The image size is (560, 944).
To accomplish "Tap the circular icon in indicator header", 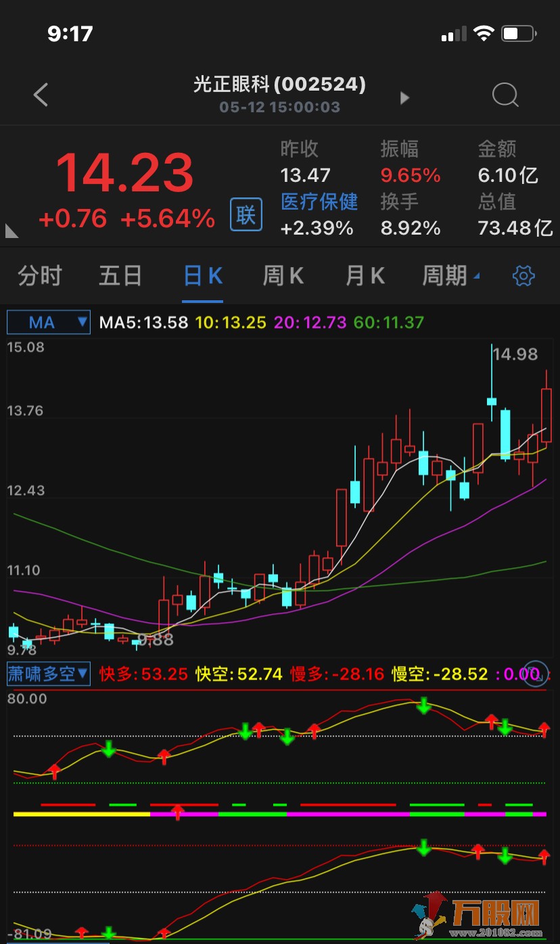I will click(x=536, y=674).
